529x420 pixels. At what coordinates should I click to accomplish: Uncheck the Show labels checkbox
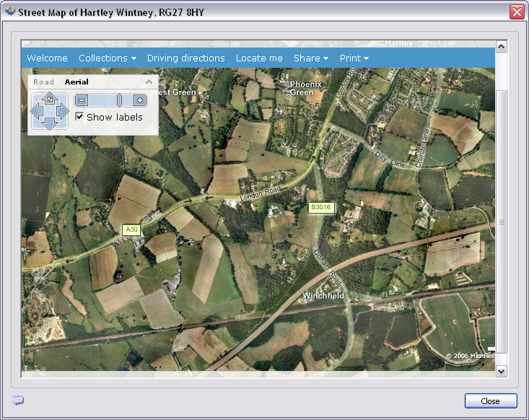[80, 117]
